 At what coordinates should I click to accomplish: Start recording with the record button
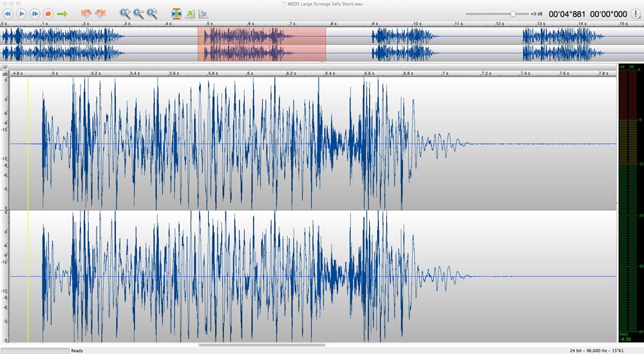point(48,14)
